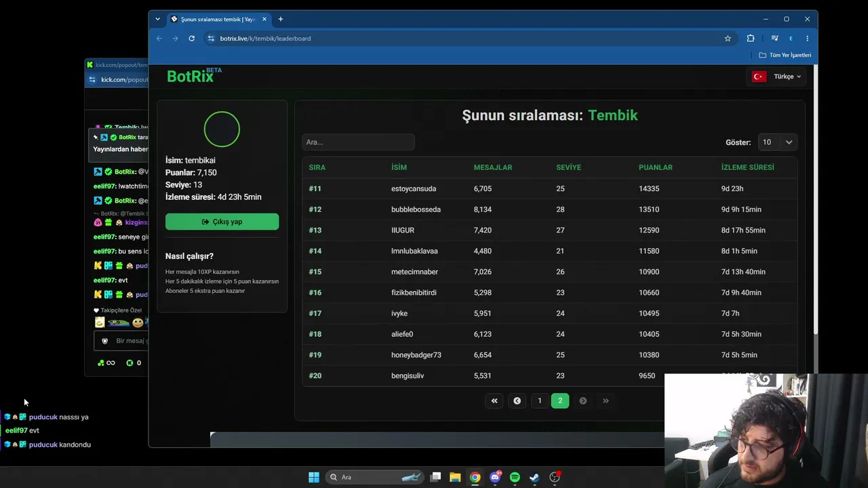Click user IIUGUR in row #13
This screenshot has height=488, width=868.
(403, 230)
